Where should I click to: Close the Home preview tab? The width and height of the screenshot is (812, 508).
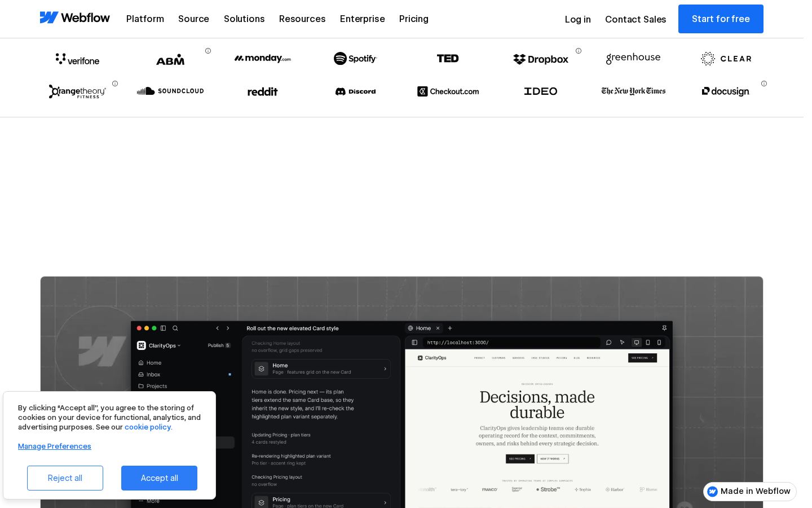438,328
